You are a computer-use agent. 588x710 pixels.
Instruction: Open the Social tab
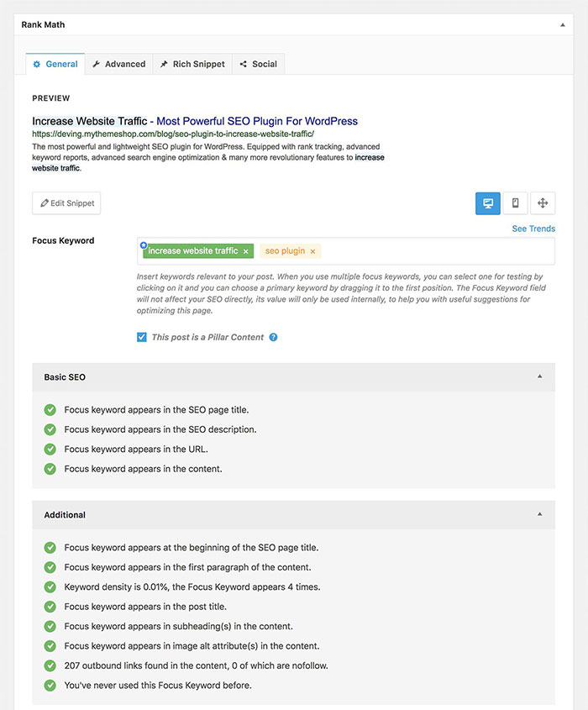tap(258, 64)
